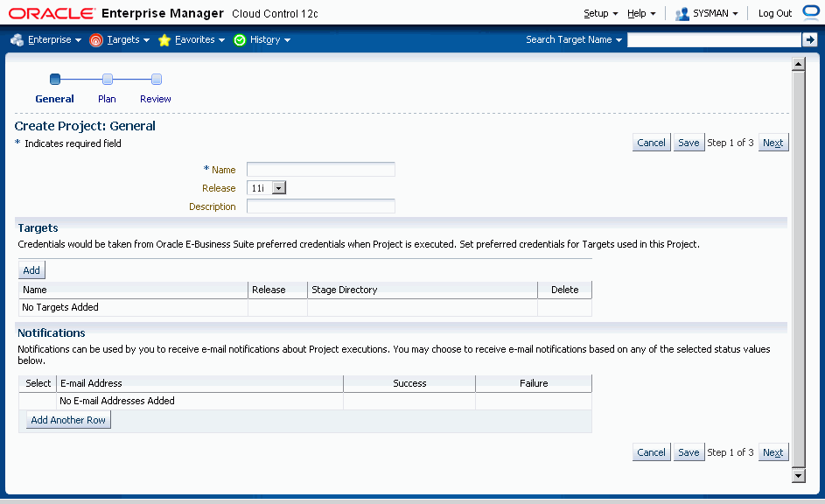Click the accessibility oval icon beside Log Out
The image size is (825, 504).
click(811, 12)
